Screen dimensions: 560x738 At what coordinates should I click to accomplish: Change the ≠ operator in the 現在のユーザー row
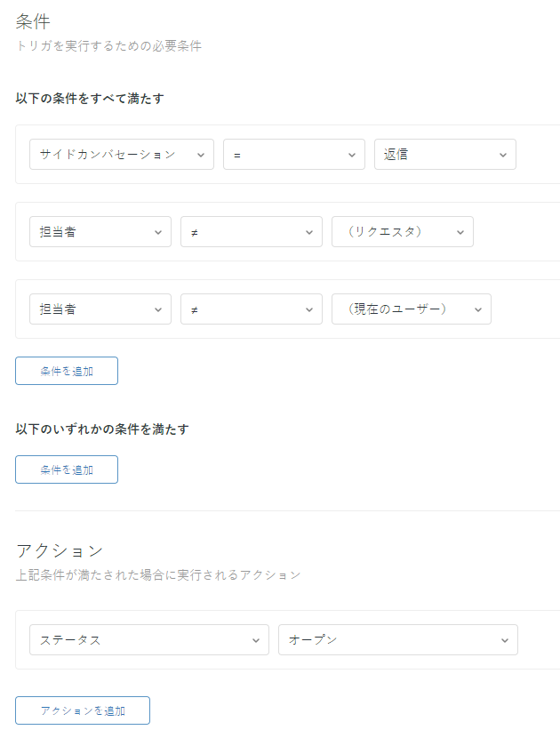pos(251,309)
